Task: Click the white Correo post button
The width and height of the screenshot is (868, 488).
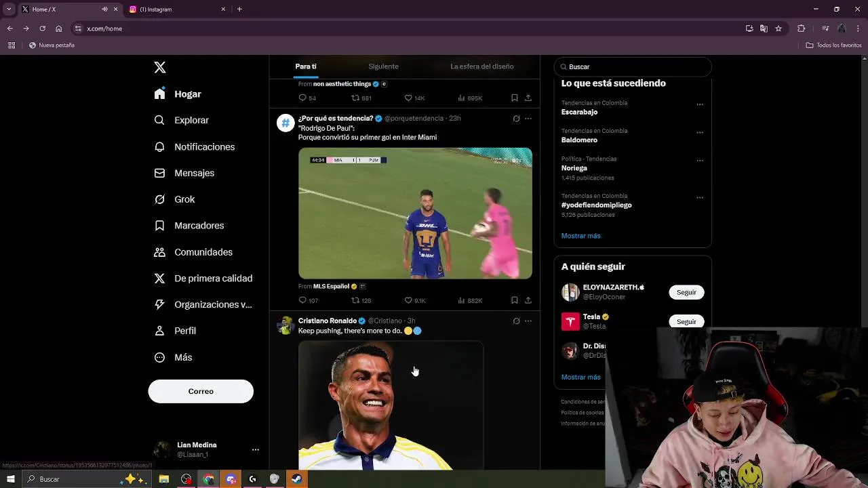Action: pyautogui.click(x=201, y=391)
